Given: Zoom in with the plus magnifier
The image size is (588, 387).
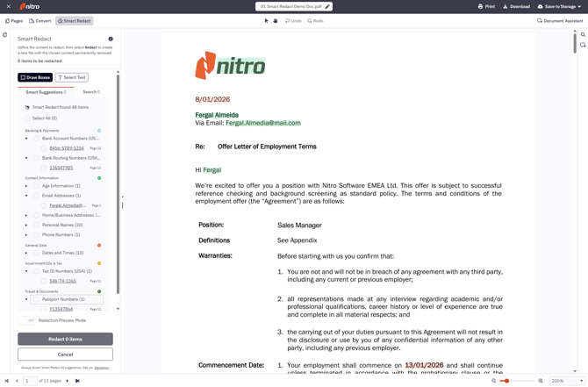Looking at the screenshot, I should coord(541,381).
